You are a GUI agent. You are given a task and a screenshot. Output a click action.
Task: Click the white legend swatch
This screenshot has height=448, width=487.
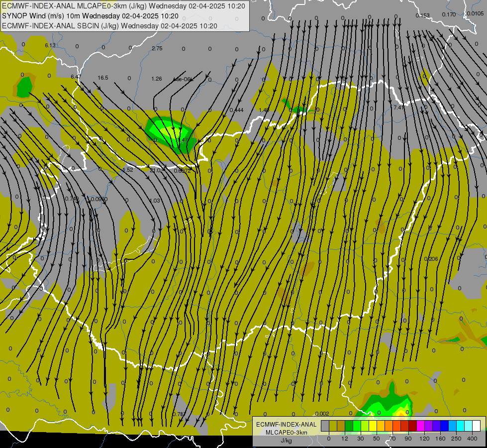[476, 426]
